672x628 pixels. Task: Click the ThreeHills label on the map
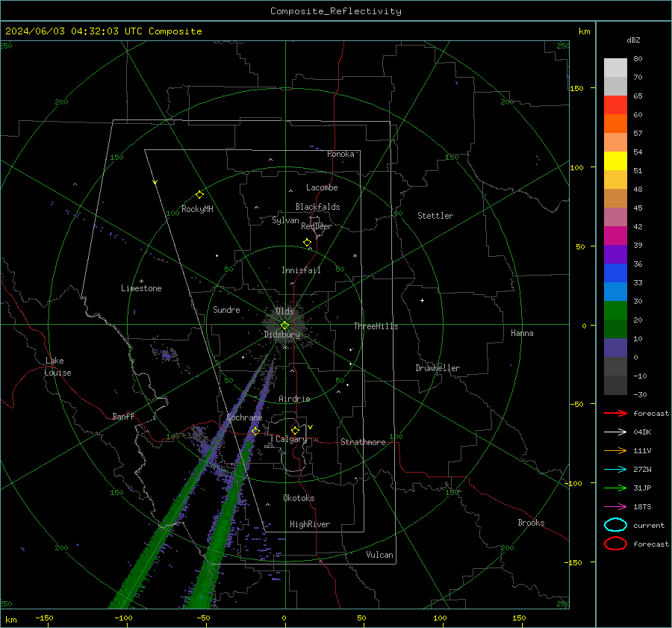click(x=376, y=326)
